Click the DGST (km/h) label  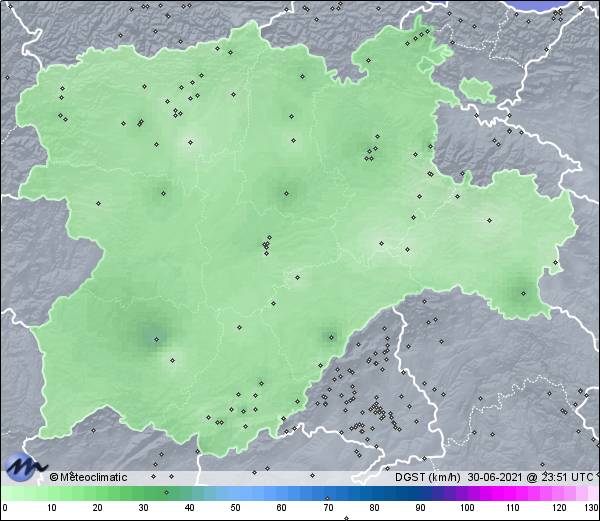[x=428, y=477]
